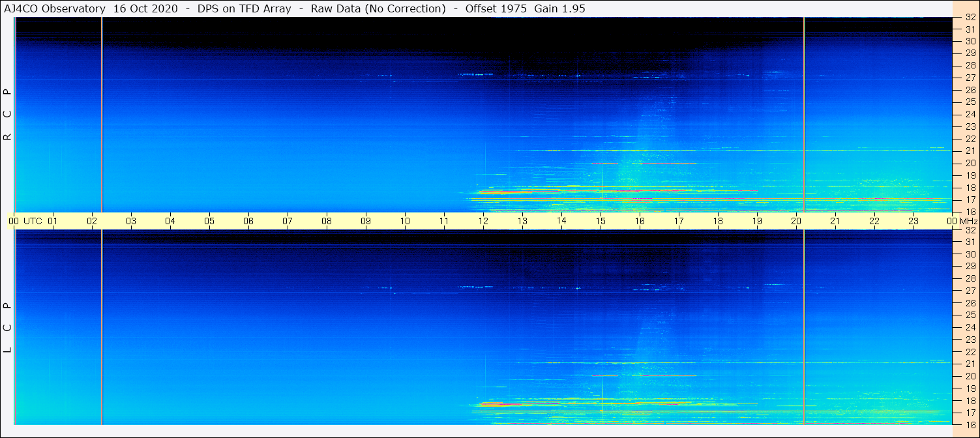Select hour '02' on the time axis
Screen dimensions: 980x438
92,221
